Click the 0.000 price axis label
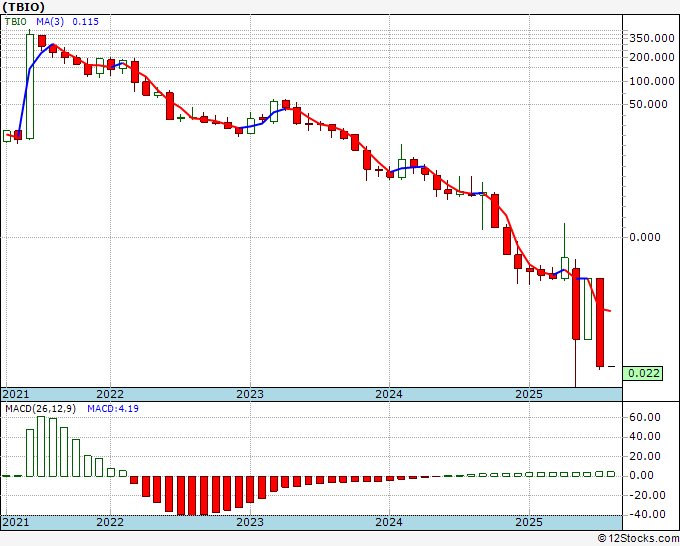 click(645, 237)
